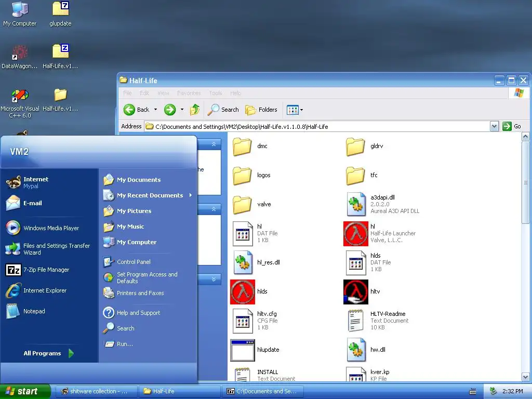The image size is (532, 399).
Task: Click the Start button
Action: coord(25,391)
